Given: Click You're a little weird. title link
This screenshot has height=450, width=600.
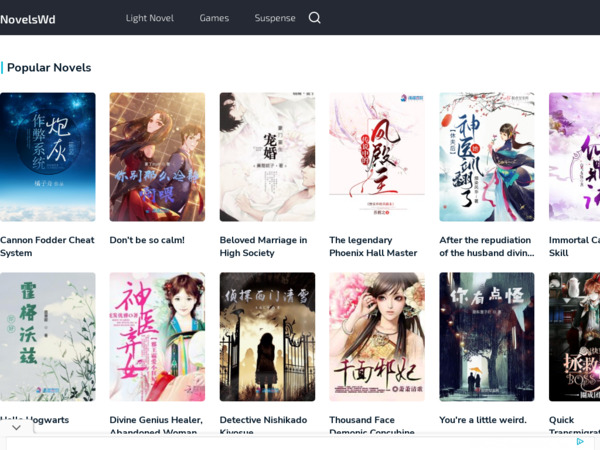Looking at the screenshot, I should pyautogui.click(x=483, y=420).
